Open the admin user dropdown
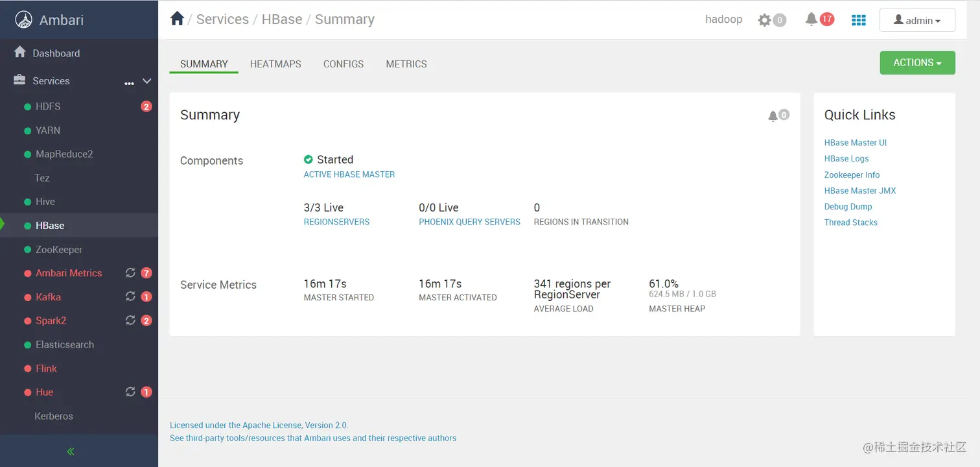 coord(917,20)
